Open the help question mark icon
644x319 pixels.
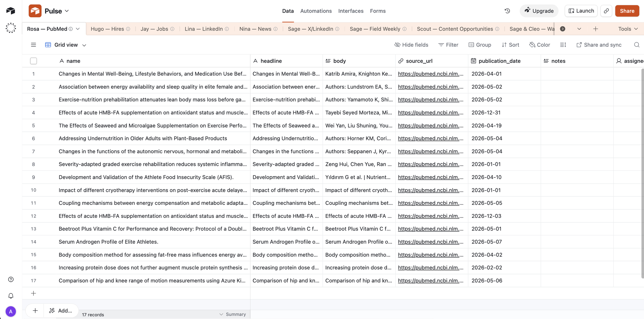11,279
